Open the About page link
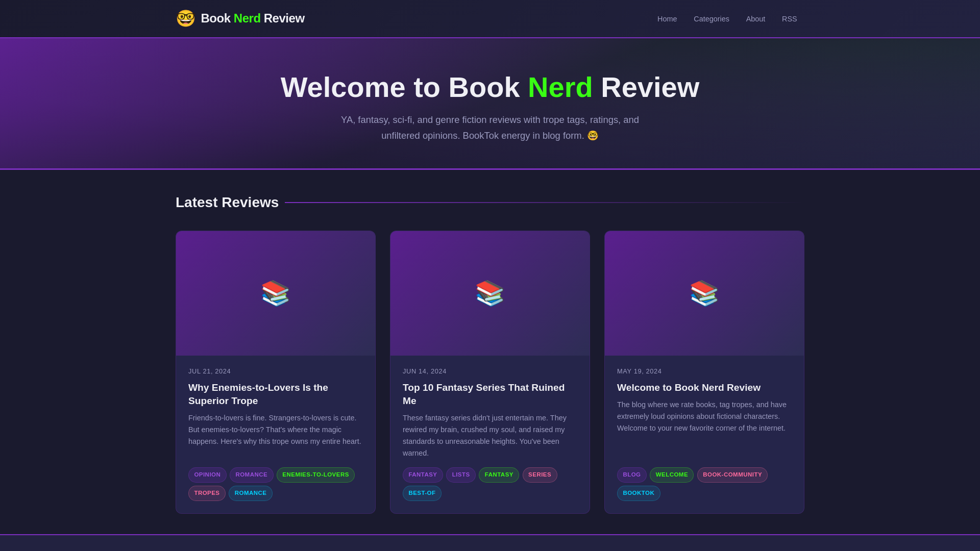The width and height of the screenshot is (980, 551). tap(755, 19)
